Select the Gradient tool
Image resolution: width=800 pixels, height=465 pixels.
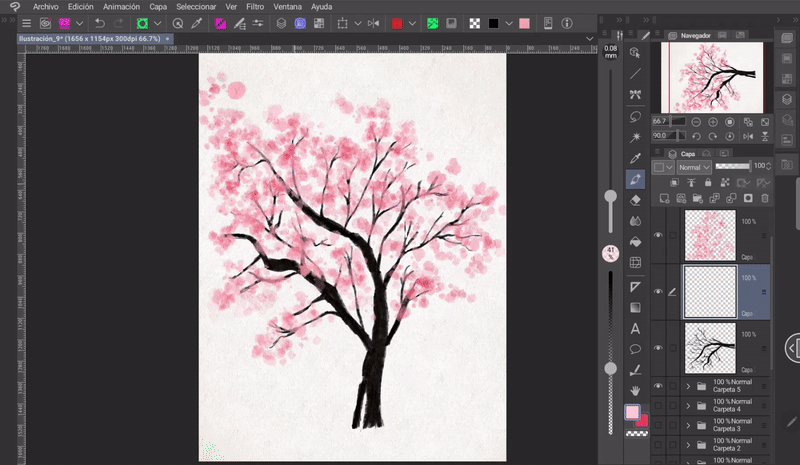(635, 306)
